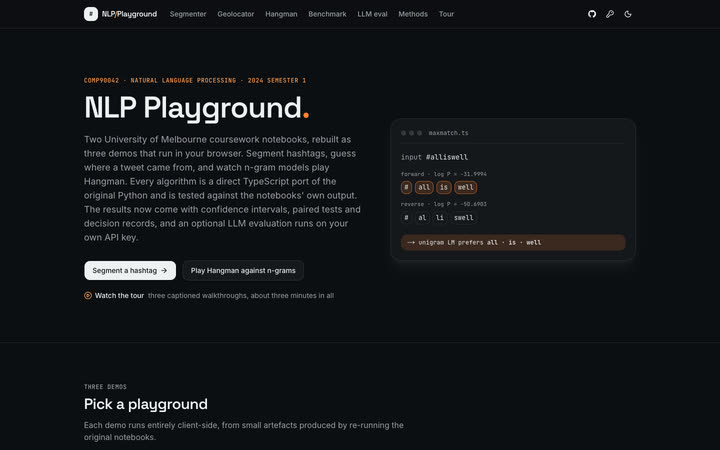Click the 'THREE DEMOS' section label
This screenshot has width=720, height=450.
[x=105, y=387]
